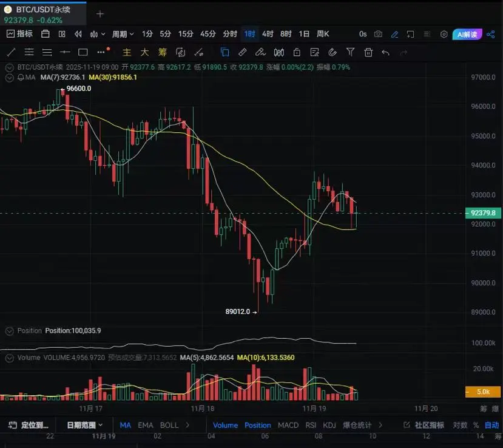Delete drawings with trash icon

(x=368, y=52)
